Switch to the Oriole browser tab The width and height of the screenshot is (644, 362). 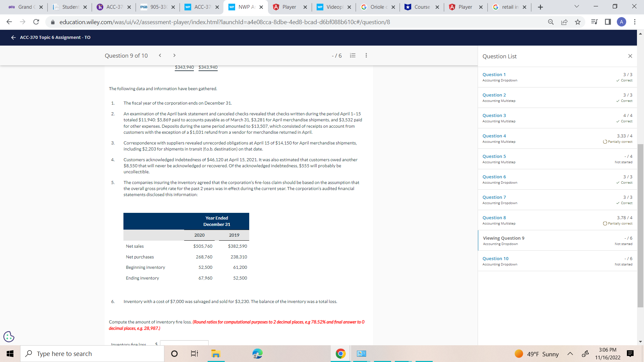click(377, 7)
